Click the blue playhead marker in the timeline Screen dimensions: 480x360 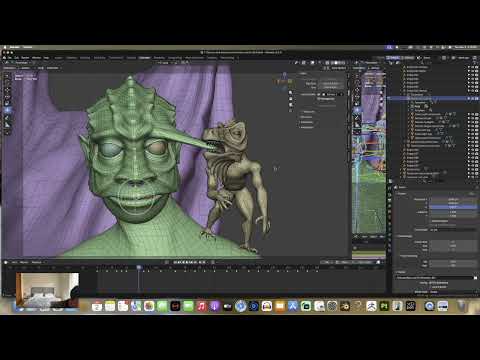point(139,267)
